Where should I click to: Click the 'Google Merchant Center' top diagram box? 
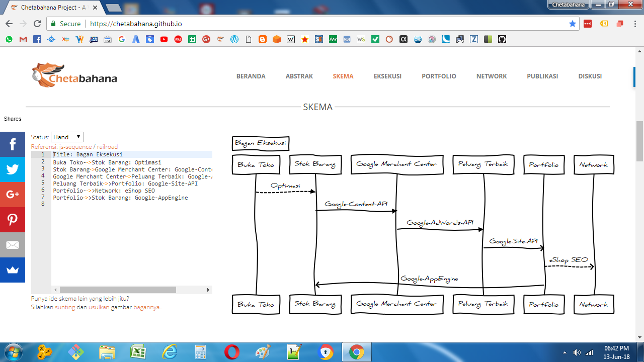[x=397, y=164]
